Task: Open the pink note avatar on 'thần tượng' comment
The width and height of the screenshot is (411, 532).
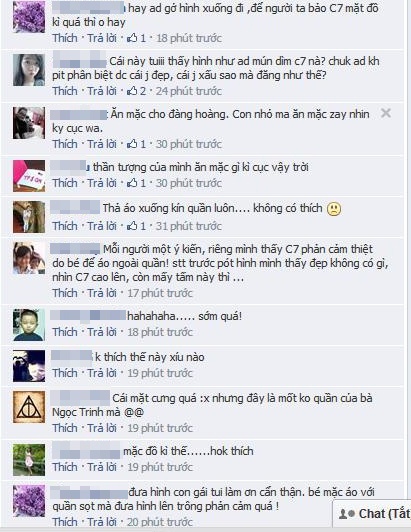Action: click(29, 176)
